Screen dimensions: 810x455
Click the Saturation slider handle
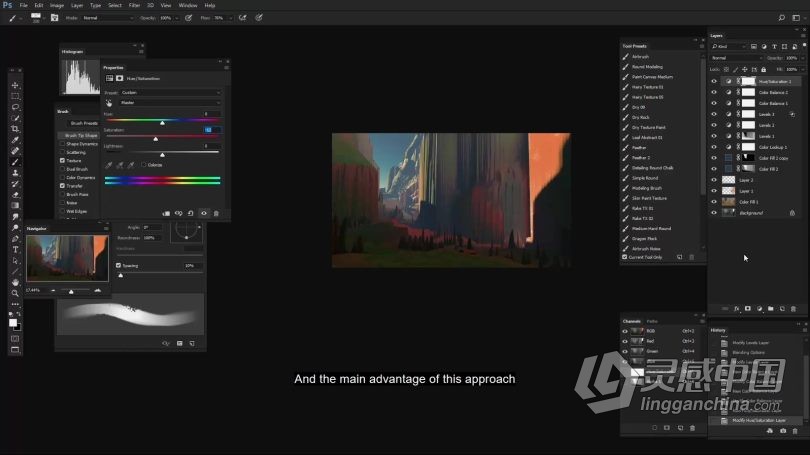[x=155, y=139]
